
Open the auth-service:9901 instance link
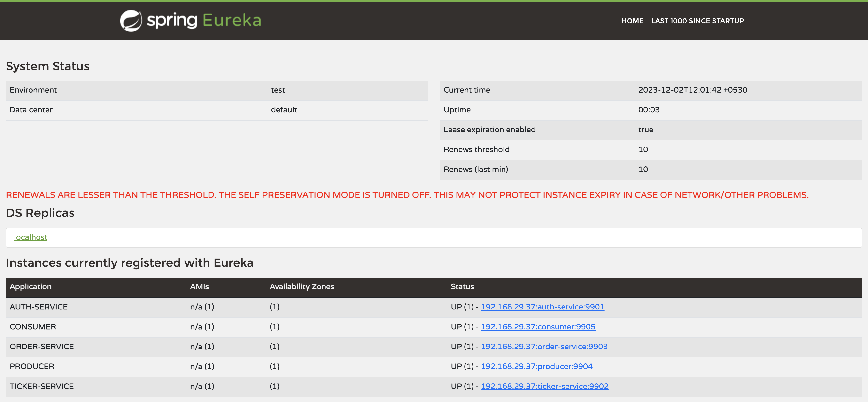point(542,307)
